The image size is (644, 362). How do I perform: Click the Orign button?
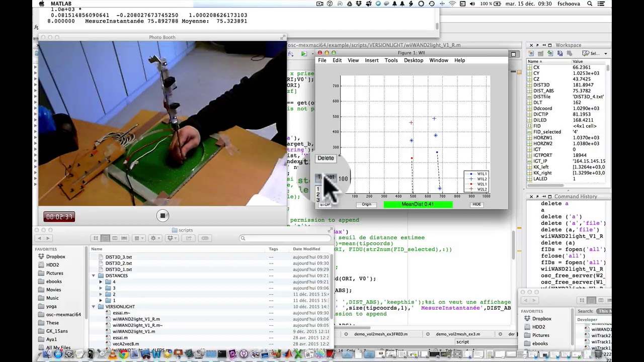366,204
